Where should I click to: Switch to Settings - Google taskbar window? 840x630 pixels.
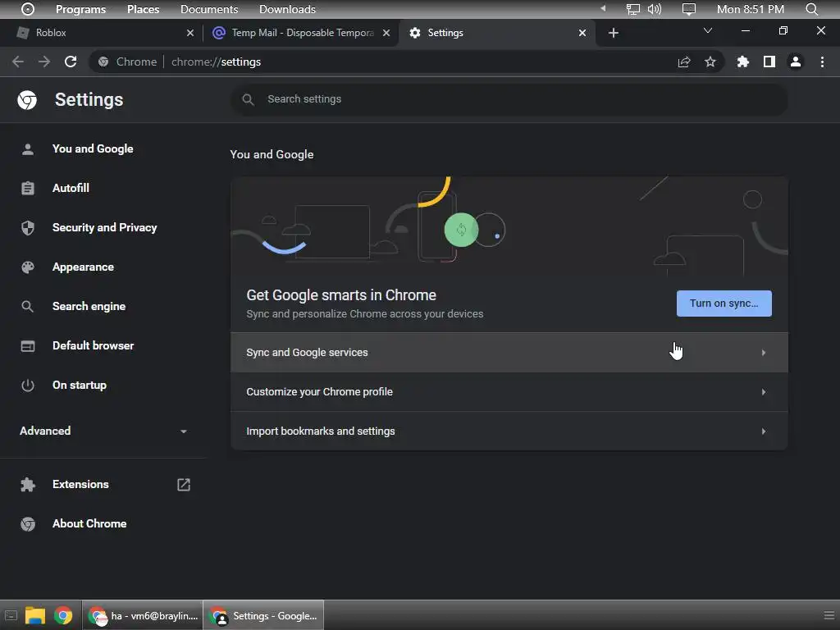coord(263,616)
